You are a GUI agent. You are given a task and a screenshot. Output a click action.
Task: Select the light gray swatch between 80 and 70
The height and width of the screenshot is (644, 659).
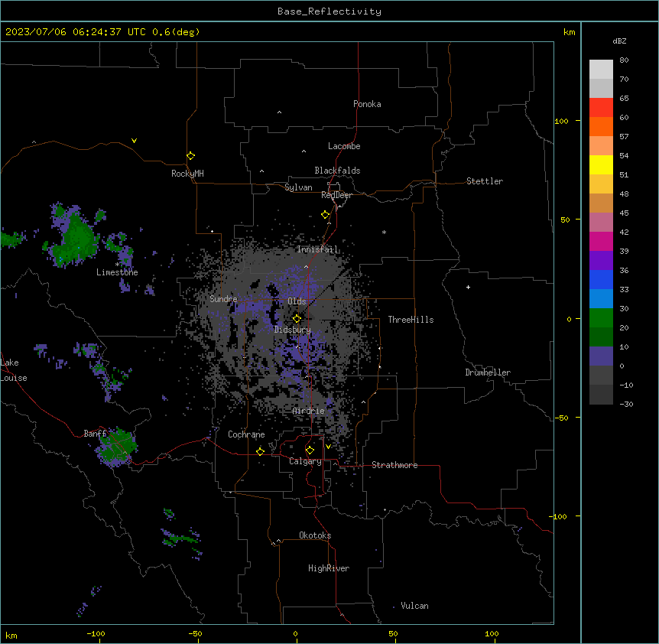coord(601,70)
